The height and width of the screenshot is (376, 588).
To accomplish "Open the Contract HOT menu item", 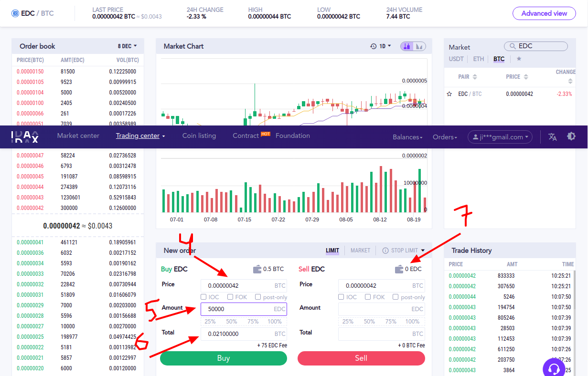I will point(251,136).
